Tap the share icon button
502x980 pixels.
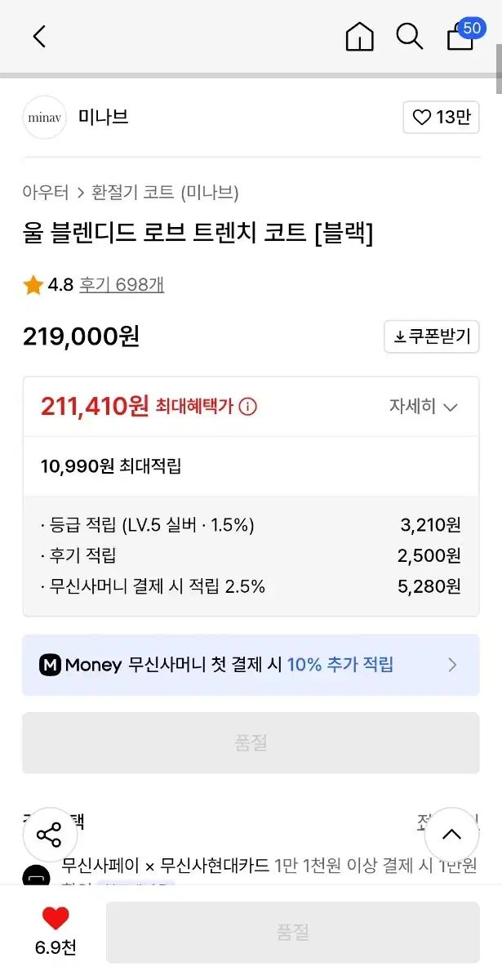point(50,835)
